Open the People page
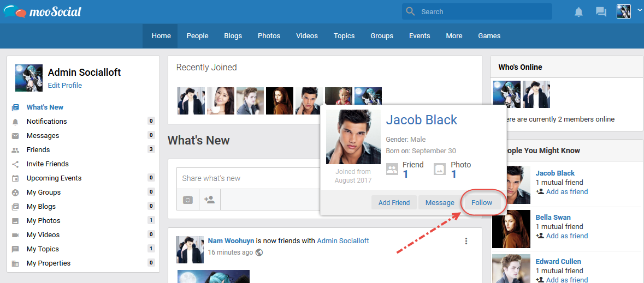Screen dimensions: 644x283 pos(198,35)
